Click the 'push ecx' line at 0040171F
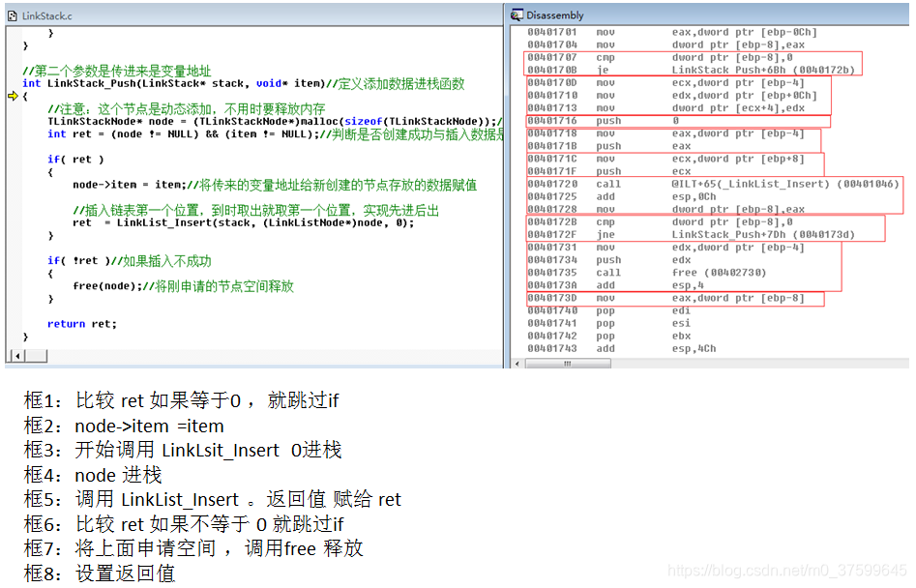This screenshot has width=916, height=588. tap(609, 172)
